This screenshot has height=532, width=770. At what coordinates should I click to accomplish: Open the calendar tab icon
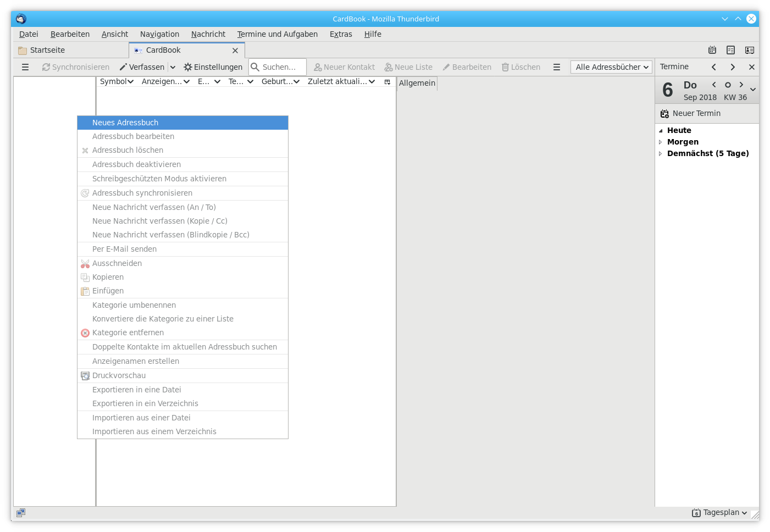point(712,50)
